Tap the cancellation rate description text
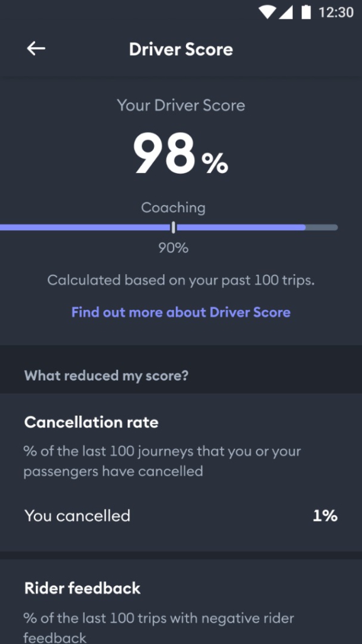 [x=162, y=461]
